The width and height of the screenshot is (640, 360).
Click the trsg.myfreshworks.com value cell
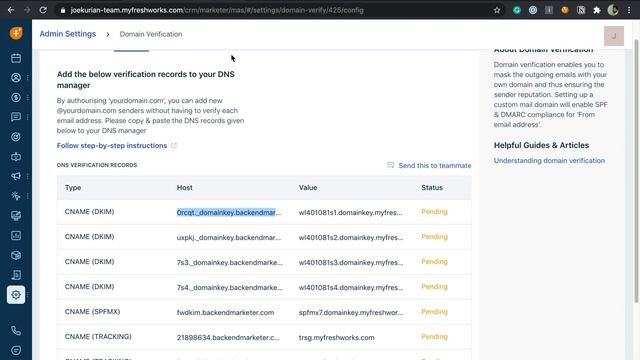(x=336, y=337)
